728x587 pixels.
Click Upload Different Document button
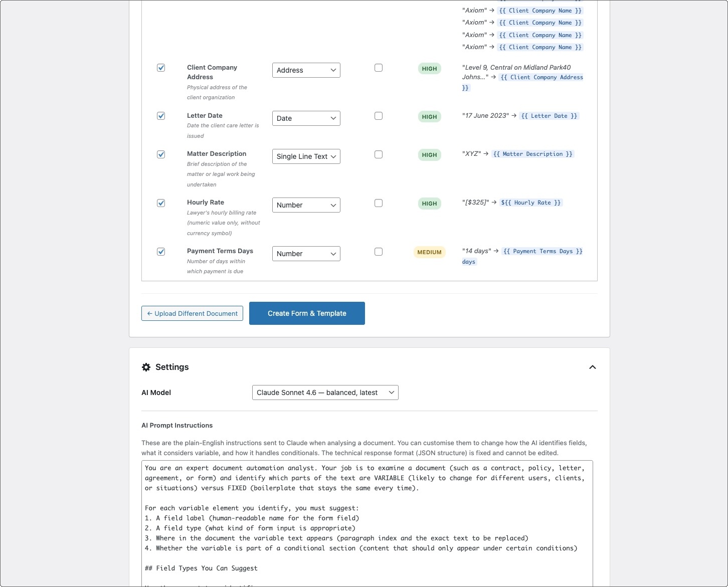[x=192, y=313]
